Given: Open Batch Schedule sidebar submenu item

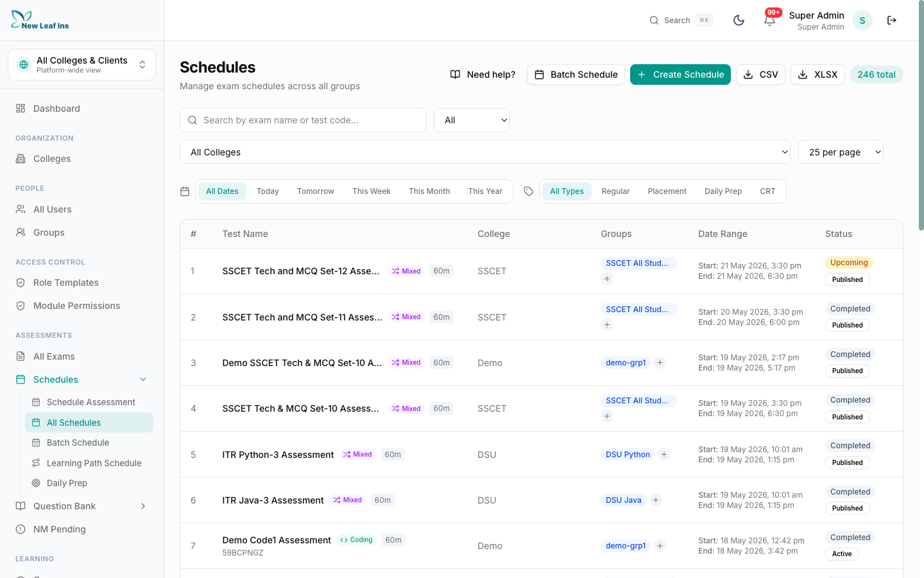Looking at the screenshot, I should click(89, 442).
